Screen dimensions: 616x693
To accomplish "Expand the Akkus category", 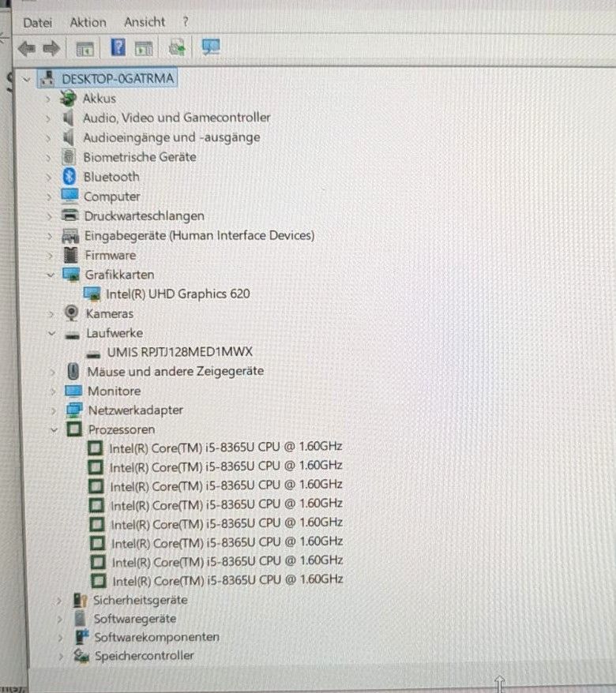I will pos(47,99).
